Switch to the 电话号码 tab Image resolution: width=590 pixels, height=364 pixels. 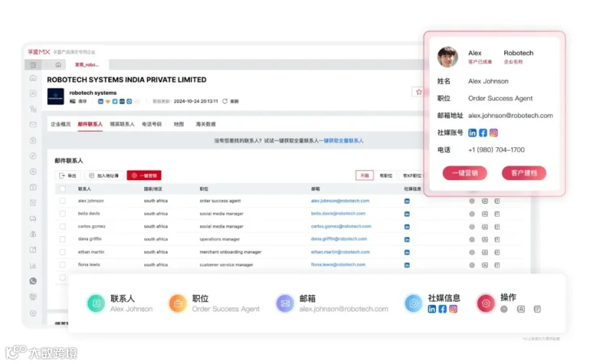tap(151, 124)
